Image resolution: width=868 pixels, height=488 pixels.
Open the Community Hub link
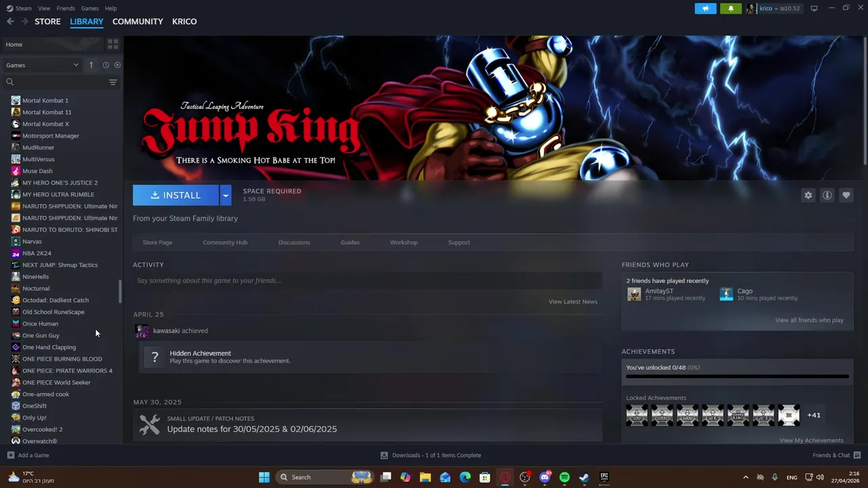pyautogui.click(x=225, y=242)
